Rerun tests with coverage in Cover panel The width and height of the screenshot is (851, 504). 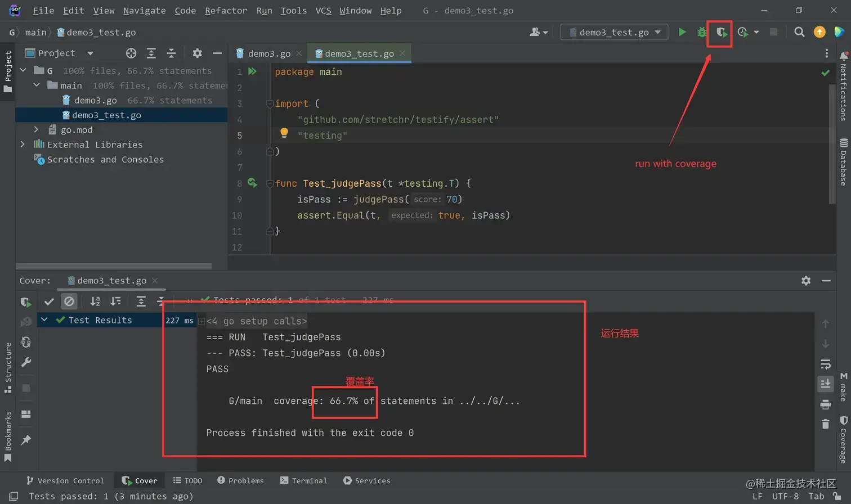click(26, 302)
